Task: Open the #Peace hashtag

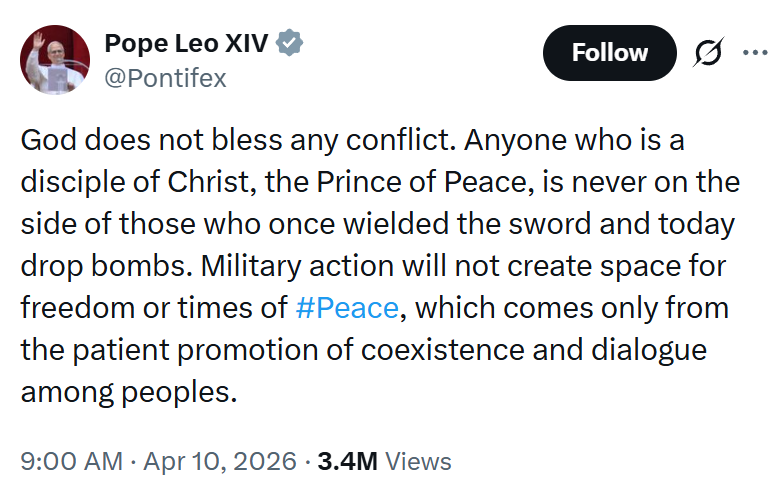Action: click(348, 307)
